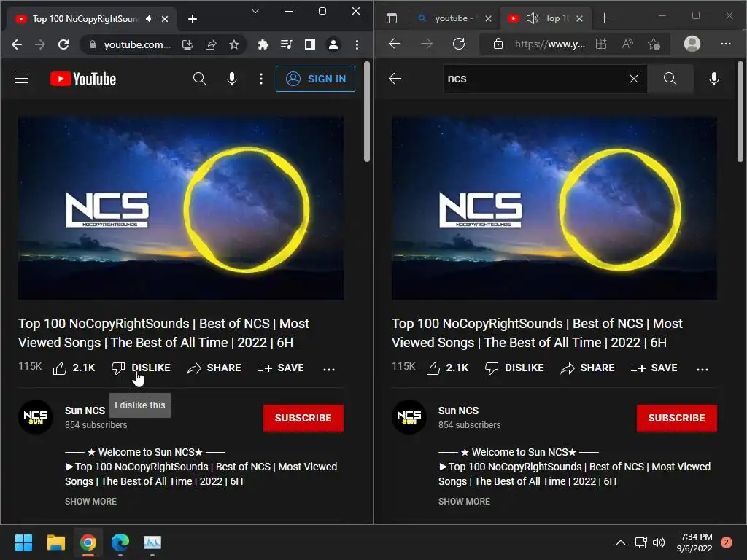Image resolution: width=747 pixels, height=560 pixels.
Task: Start voice search in Edge YouTube header
Action: pos(714,79)
